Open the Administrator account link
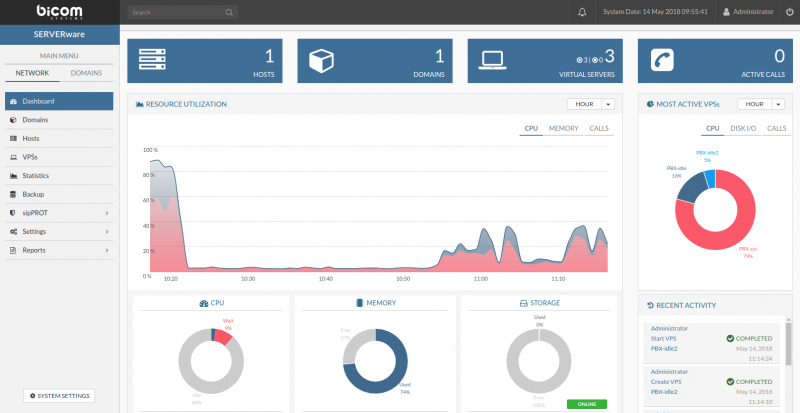Screen dimensions: 800x413 tap(748, 12)
